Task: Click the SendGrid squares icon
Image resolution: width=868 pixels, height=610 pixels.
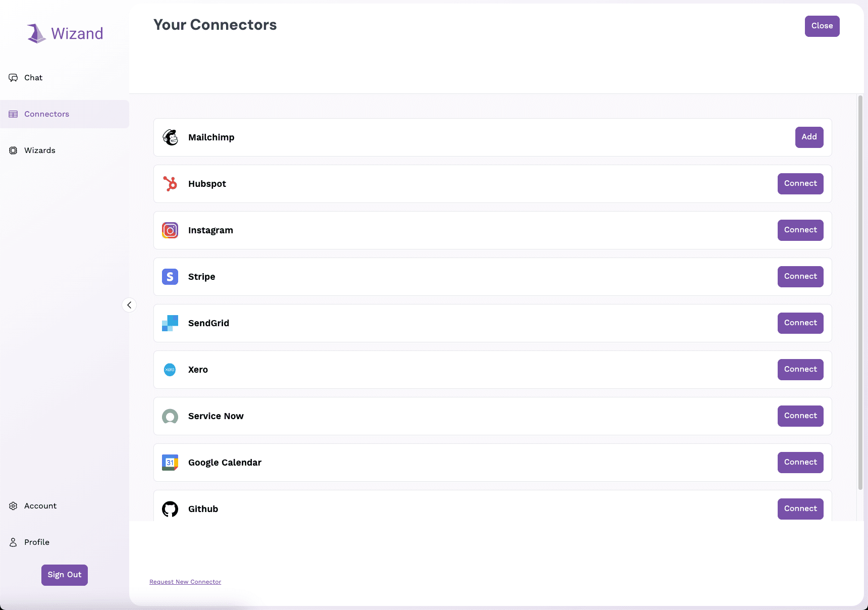Action: coord(170,323)
